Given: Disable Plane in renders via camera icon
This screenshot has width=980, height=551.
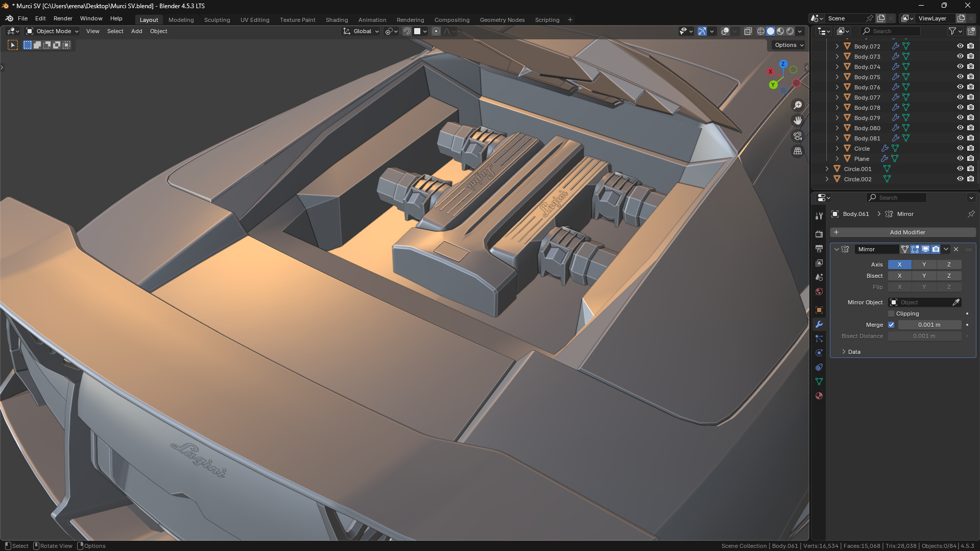Looking at the screenshot, I should (x=970, y=158).
